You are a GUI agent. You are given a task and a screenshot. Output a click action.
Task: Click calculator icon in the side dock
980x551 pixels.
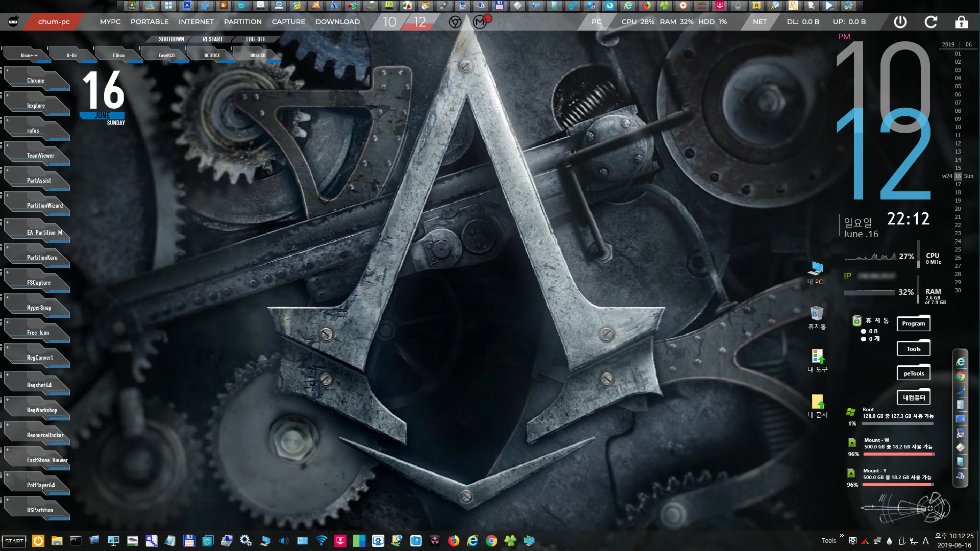click(961, 405)
